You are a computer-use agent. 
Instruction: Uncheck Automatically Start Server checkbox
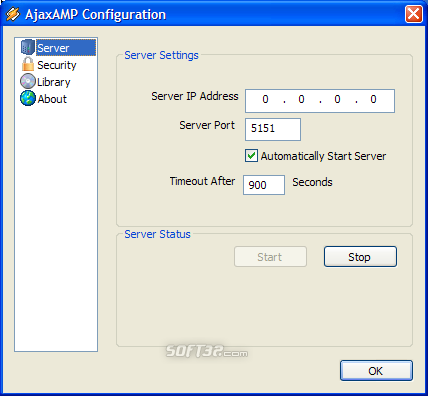coord(251,156)
